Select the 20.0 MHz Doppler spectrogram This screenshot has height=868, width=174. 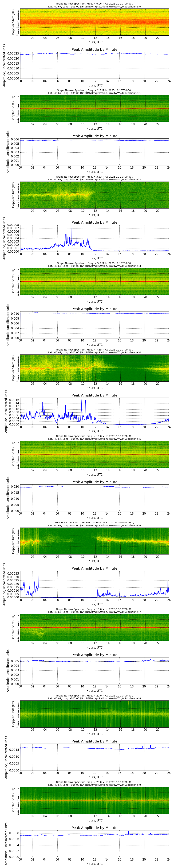point(94,714)
